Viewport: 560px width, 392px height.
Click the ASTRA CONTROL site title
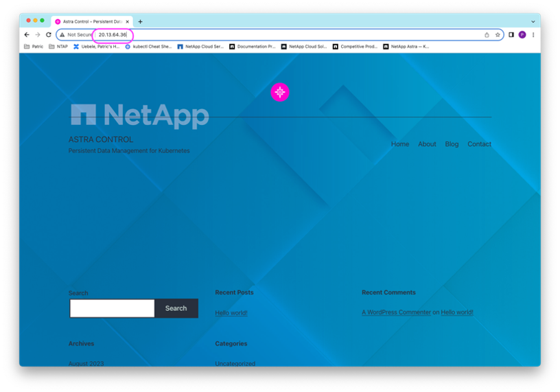(x=101, y=139)
